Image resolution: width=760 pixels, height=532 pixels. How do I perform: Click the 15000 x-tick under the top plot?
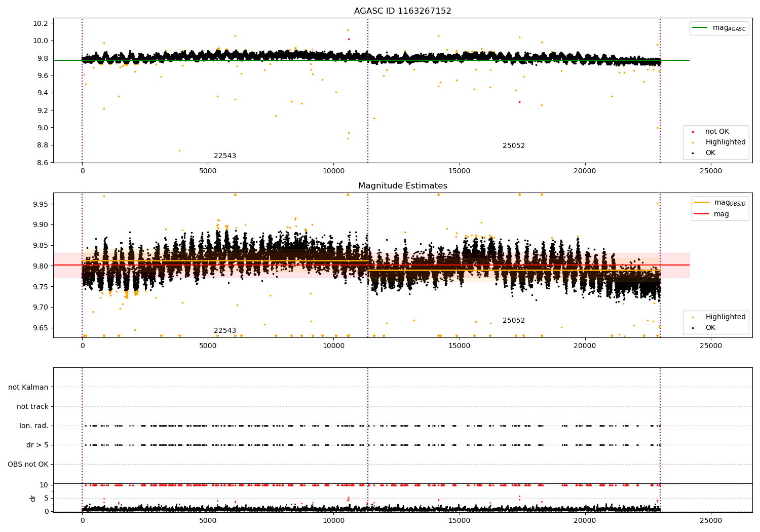pyautogui.click(x=460, y=171)
